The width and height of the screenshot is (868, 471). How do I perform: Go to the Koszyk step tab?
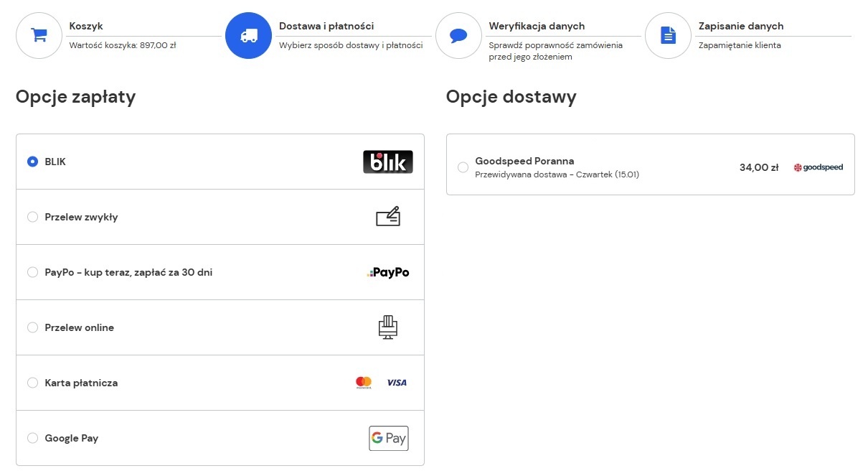coord(86,27)
